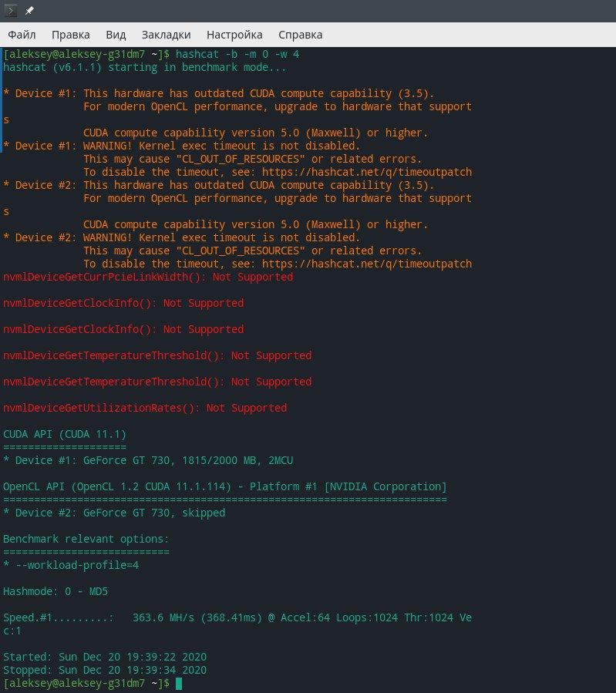Click 'nvmlDeviceGetUtilizationRates(): Not Supported' line
Image resolution: width=616 pixels, height=693 pixels.
145,408
